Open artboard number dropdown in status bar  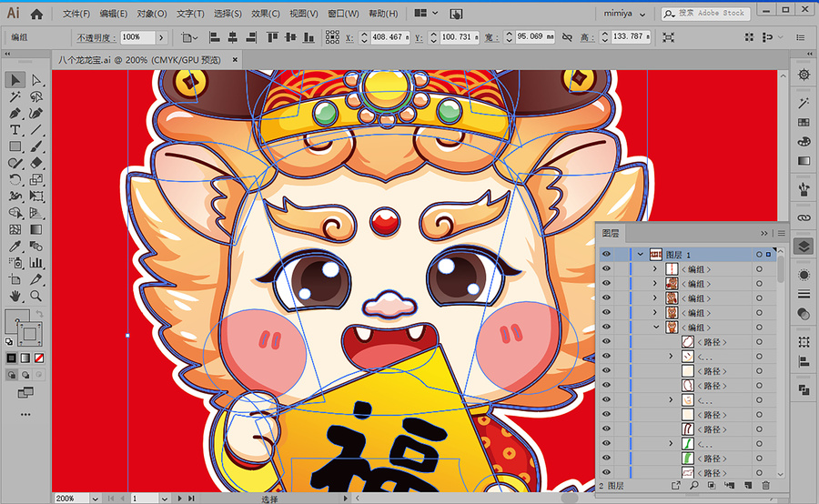point(164,499)
